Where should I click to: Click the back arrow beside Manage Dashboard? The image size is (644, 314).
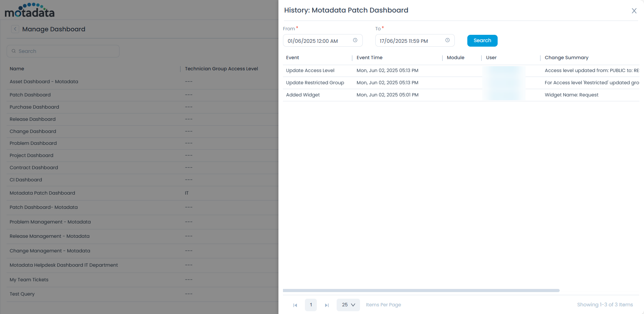15,29
